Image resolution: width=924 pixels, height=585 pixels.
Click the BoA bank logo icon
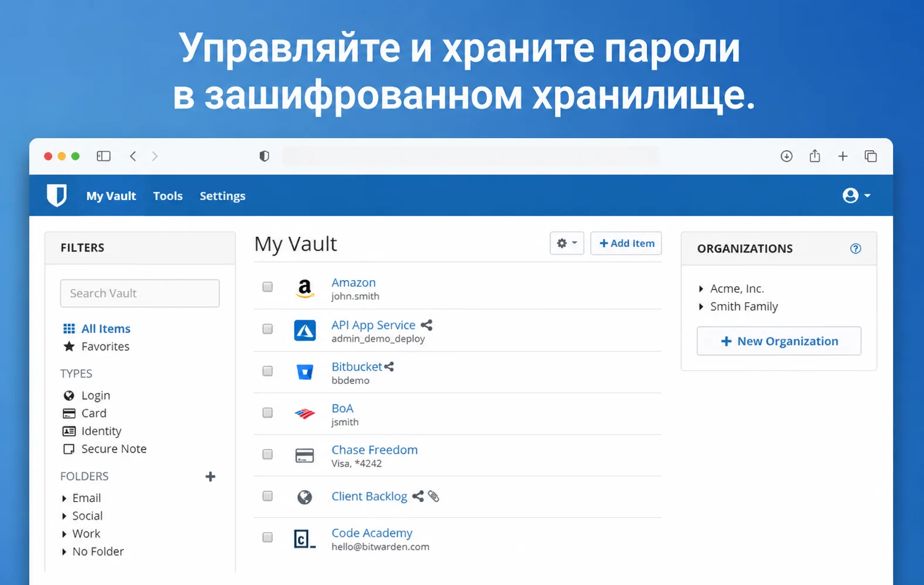[305, 414]
